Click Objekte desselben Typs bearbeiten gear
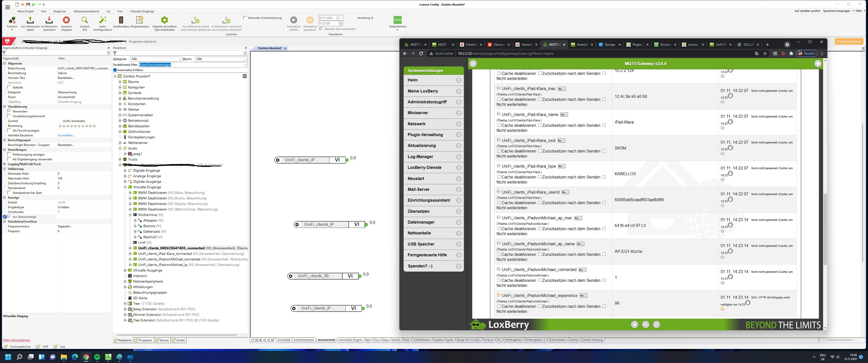The width and height of the screenshot is (868, 363). pos(165,20)
